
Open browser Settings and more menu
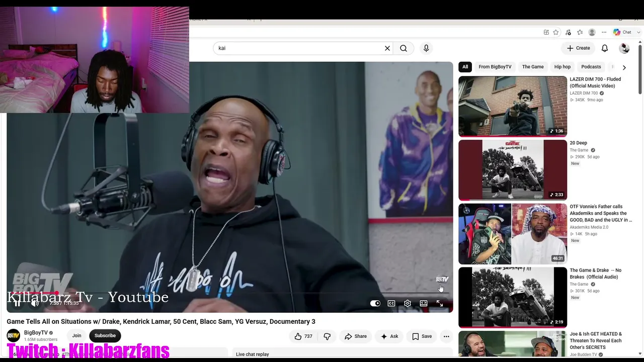pos(604,32)
